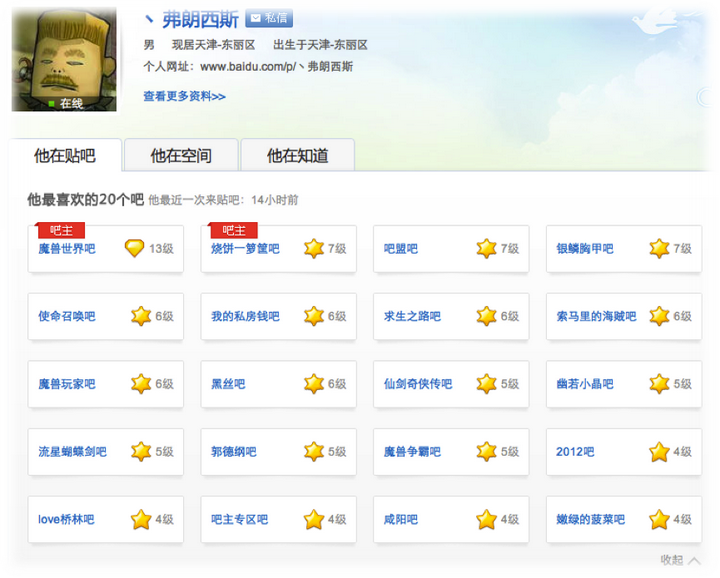Switch to 他在知道 tab
The width and height of the screenshot is (720, 578).
(298, 155)
